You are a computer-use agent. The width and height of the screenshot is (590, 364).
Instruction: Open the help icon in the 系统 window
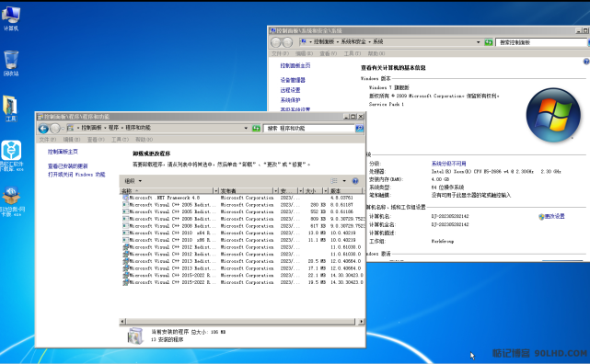click(586, 62)
